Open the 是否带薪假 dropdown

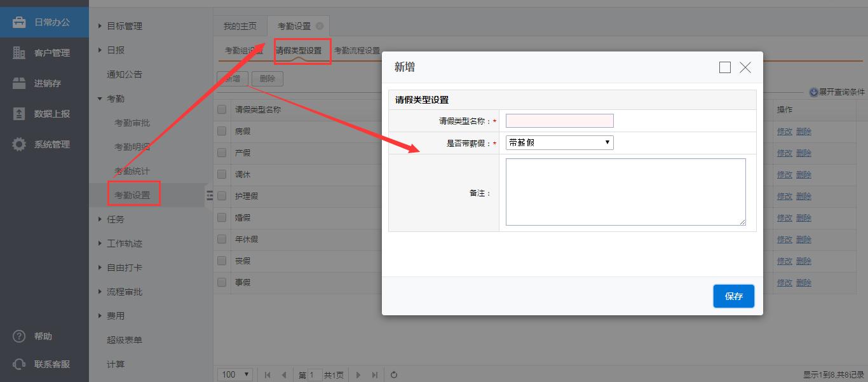pos(559,142)
